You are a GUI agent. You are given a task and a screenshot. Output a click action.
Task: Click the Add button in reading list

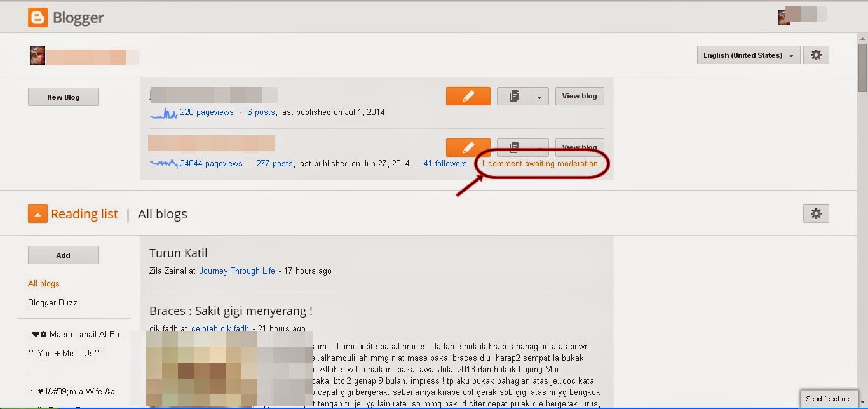point(64,255)
